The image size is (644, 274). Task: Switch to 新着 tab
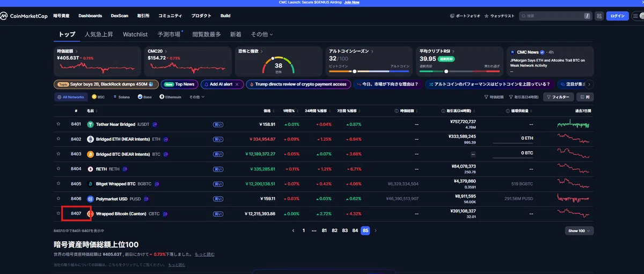236,34
